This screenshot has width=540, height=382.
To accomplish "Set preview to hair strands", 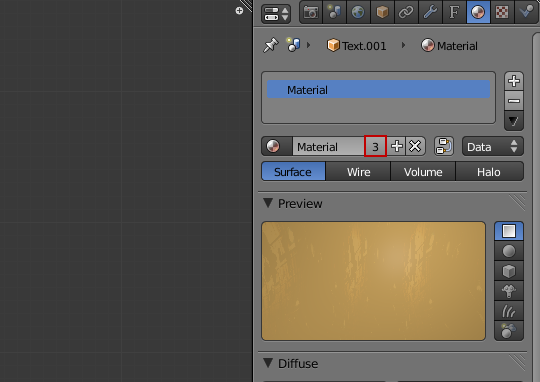I will pyautogui.click(x=509, y=311).
